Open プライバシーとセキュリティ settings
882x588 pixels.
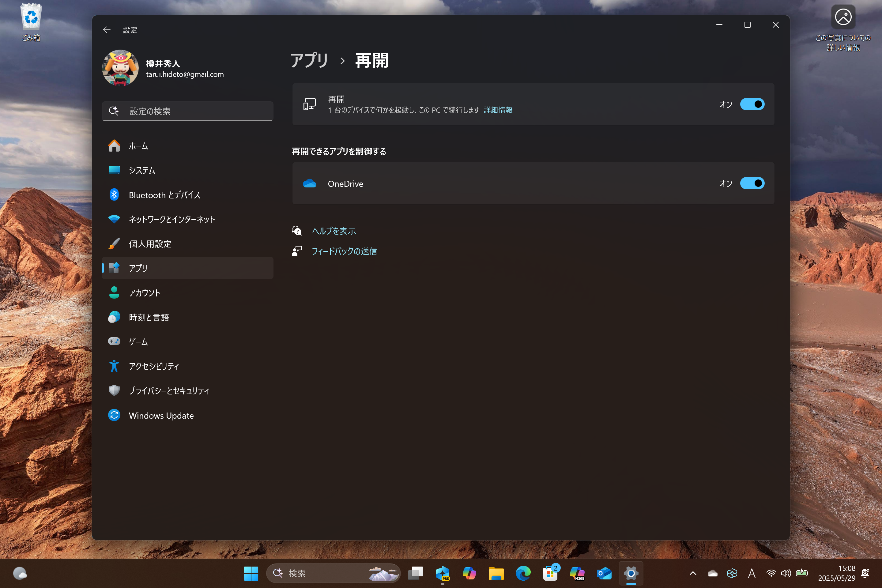point(169,390)
